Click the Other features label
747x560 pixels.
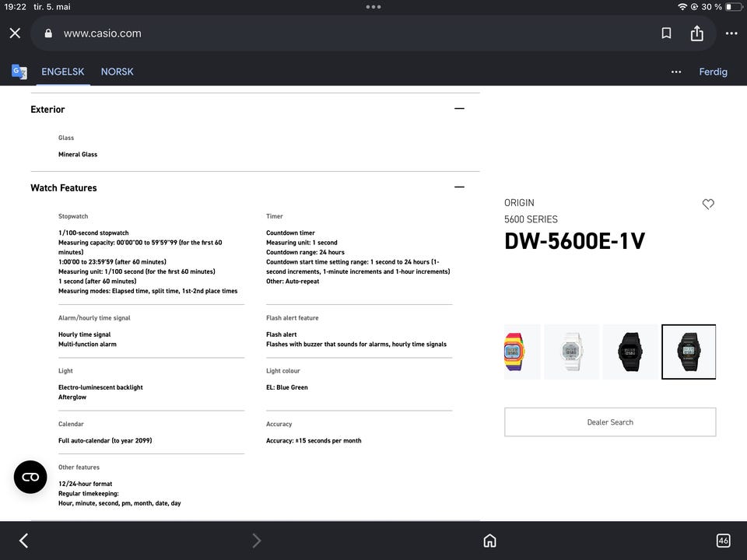79,467
